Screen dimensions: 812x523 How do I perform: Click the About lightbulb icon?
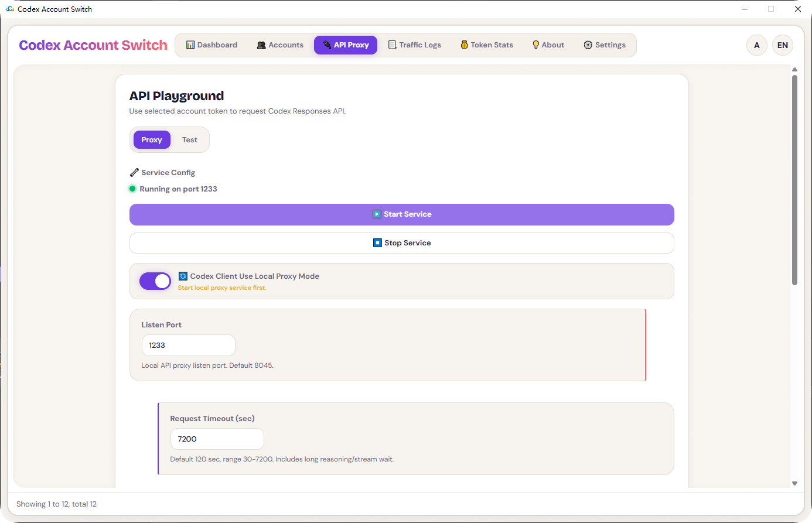[x=536, y=45]
